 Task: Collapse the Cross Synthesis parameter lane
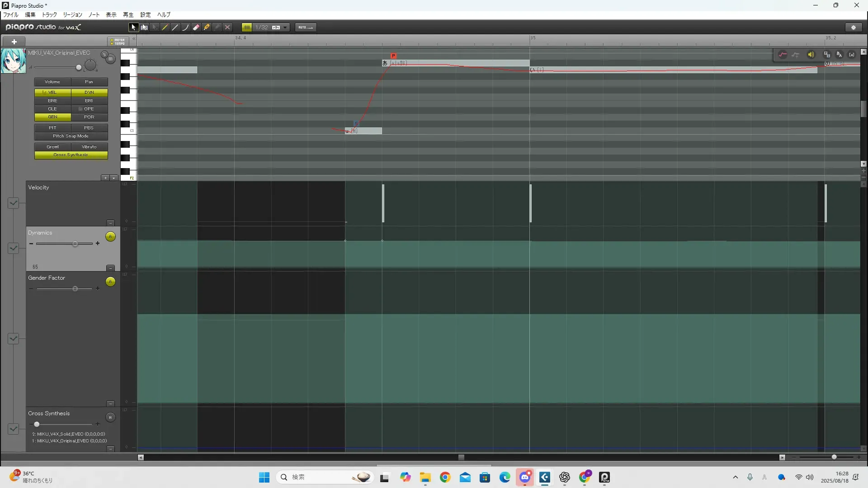110,449
